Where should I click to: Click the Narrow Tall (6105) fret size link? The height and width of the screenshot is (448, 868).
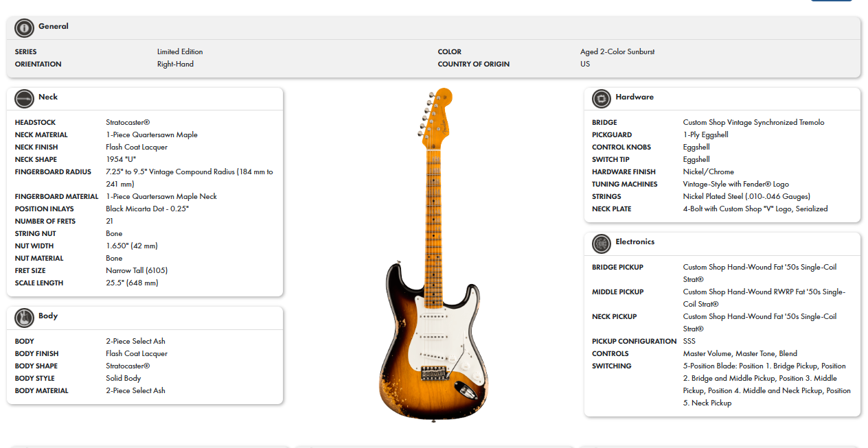(x=136, y=270)
